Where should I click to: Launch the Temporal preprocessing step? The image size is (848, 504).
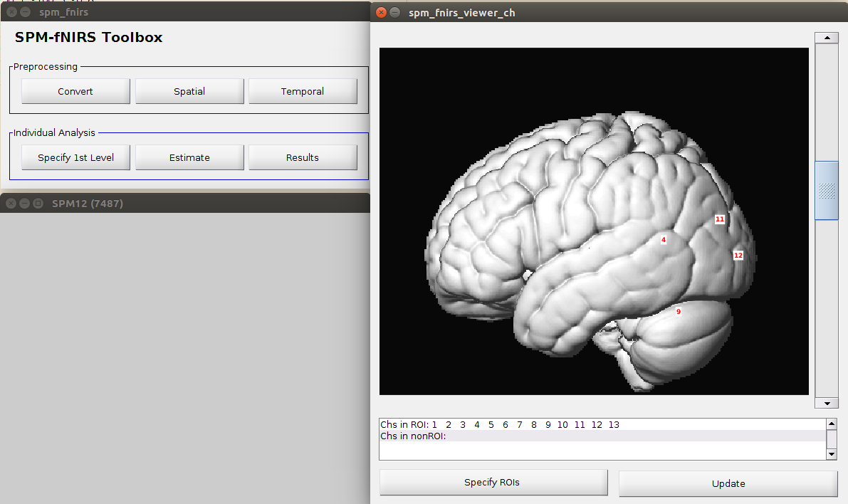[303, 91]
